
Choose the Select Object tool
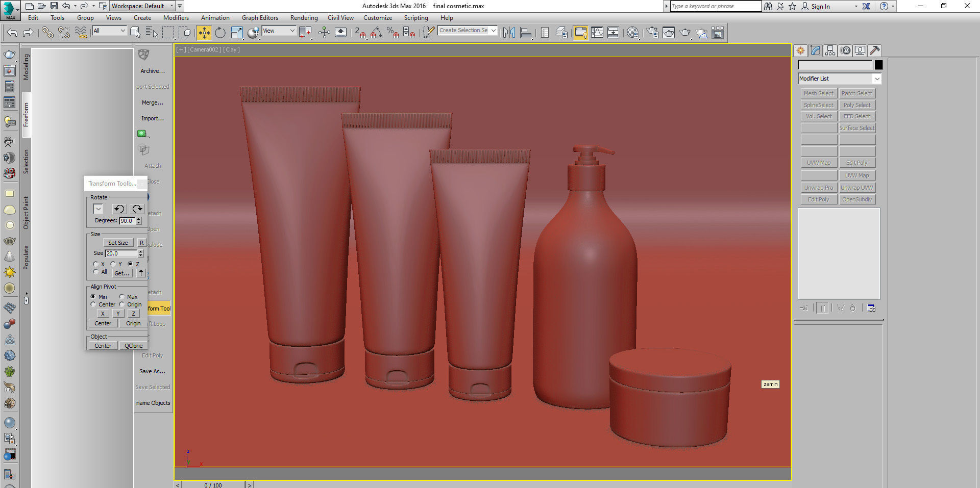tap(135, 33)
